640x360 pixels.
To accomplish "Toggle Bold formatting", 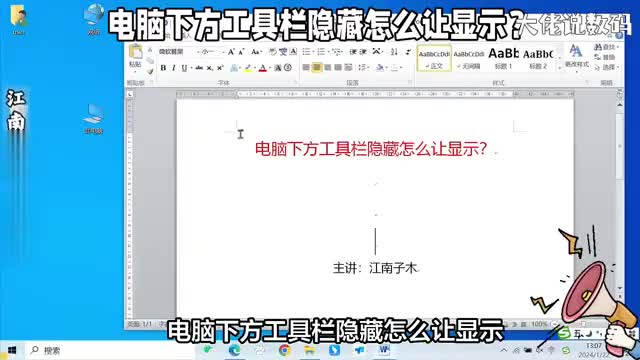I will [x=163, y=68].
